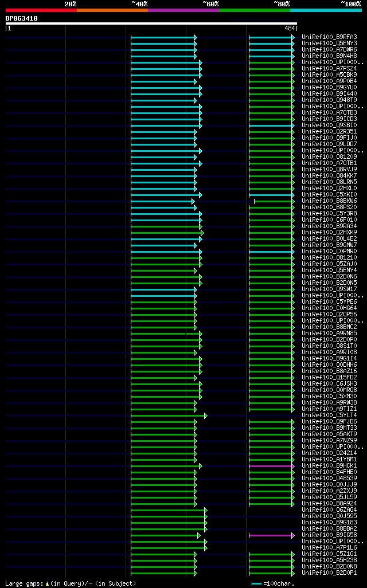Select UniRef100_B2D0P1 label
The height and width of the screenshot is (588, 367).
[x=330, y=573]
